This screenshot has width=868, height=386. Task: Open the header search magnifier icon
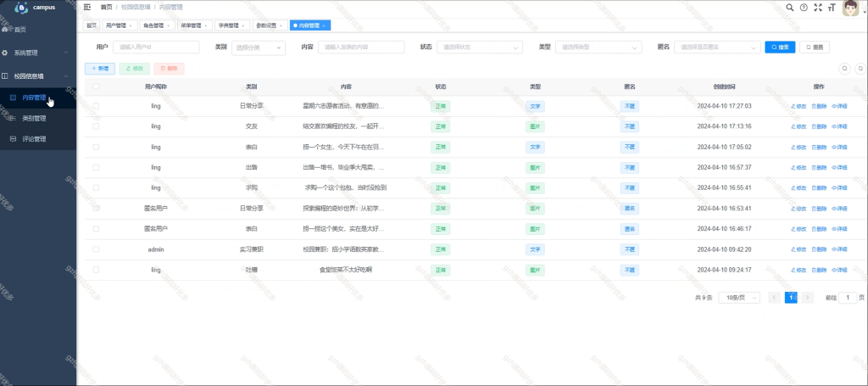pos(790,7)
